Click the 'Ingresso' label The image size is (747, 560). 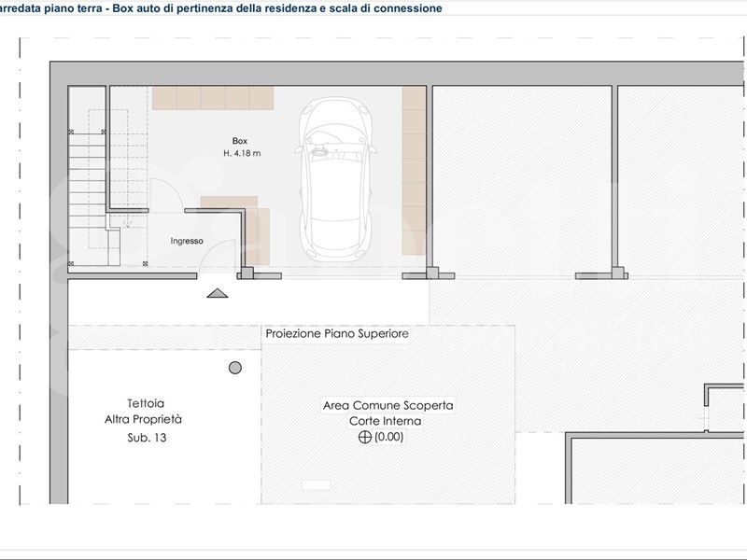pyautogui.click(x=185, y=241)
